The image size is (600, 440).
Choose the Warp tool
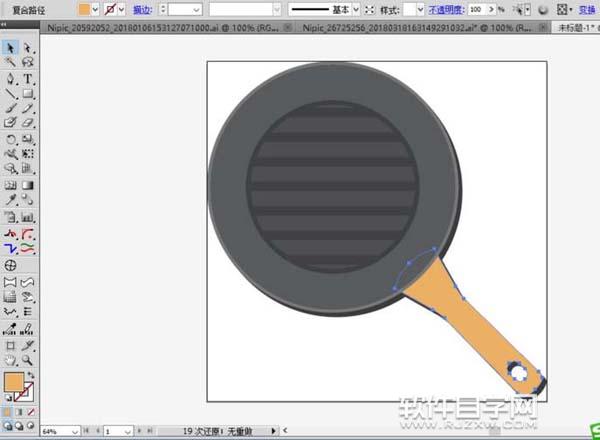(x=10, y=154)
